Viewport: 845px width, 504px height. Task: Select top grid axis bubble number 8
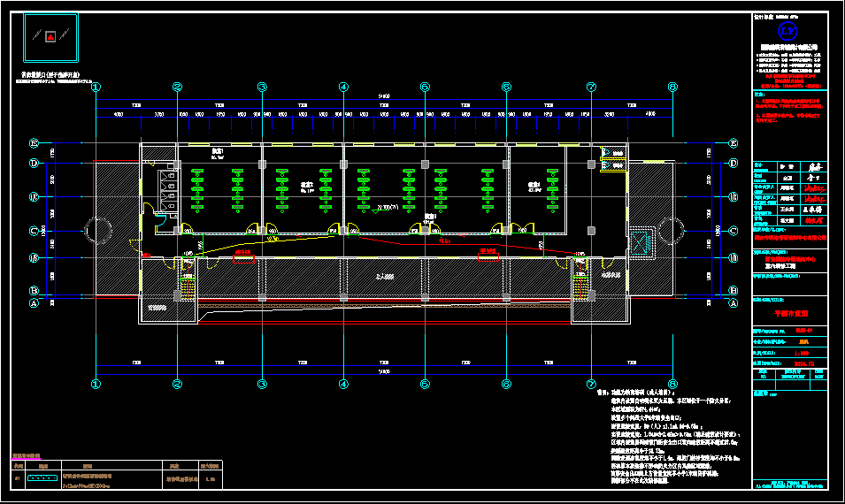tap(672, 87)
